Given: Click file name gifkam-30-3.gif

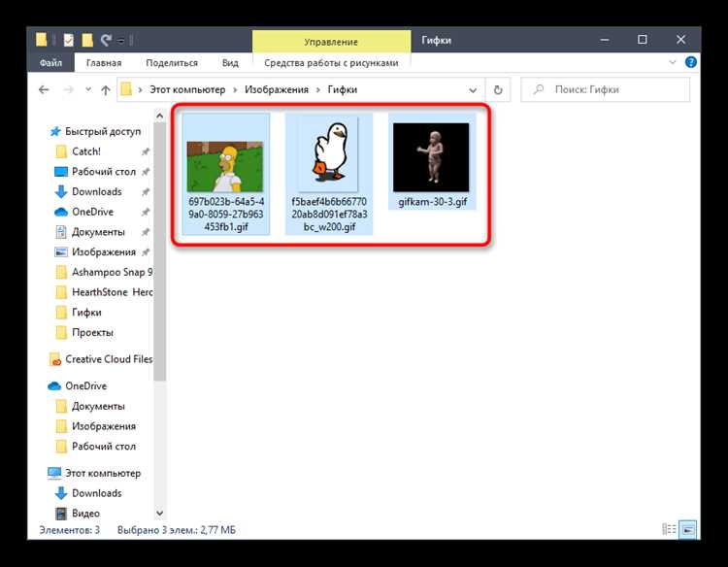Looking at the screenshot, I should 432,202.
